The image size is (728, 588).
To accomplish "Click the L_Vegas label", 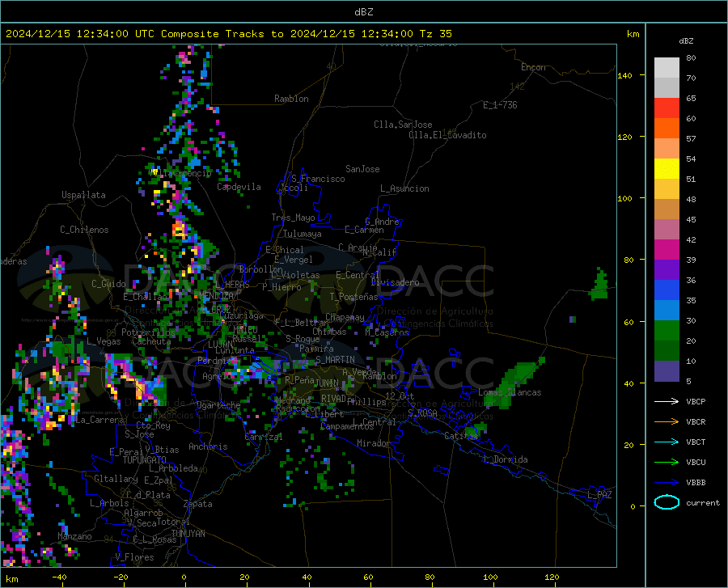I will [x=104, y=341].
